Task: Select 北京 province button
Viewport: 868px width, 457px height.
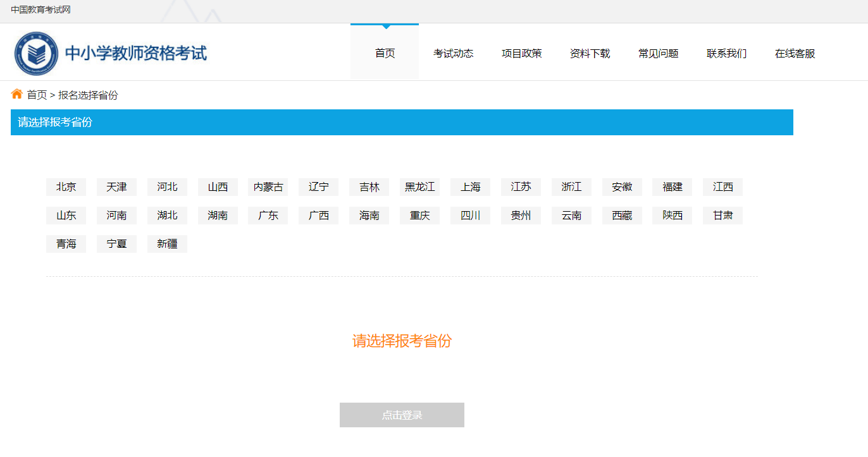Action: point(66,187)
